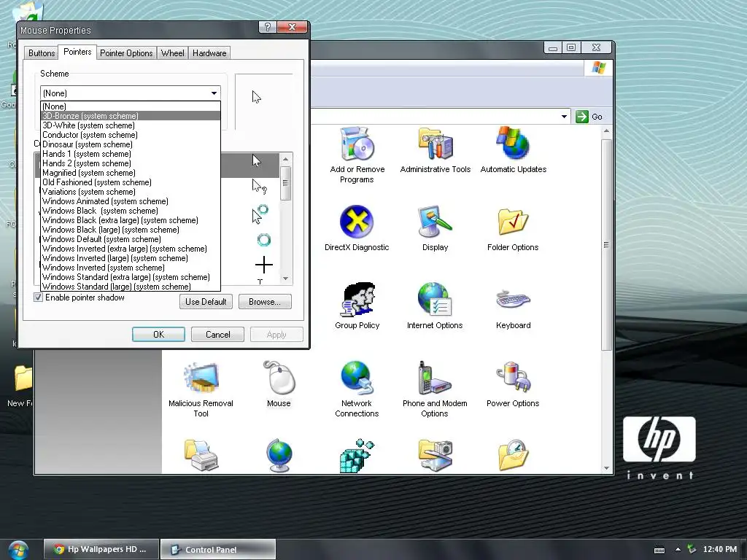Open Folder Options icon

tap(513, 222)
